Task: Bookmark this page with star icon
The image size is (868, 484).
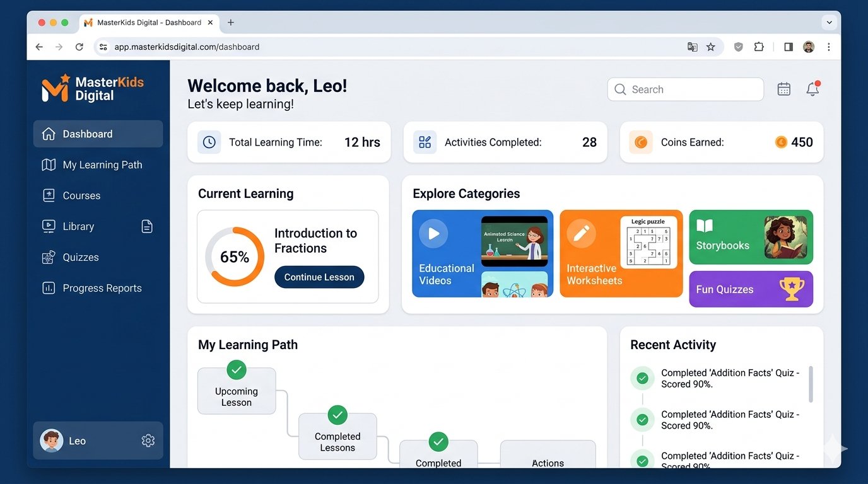Action: pyautogui.click(x=711, y=47)
